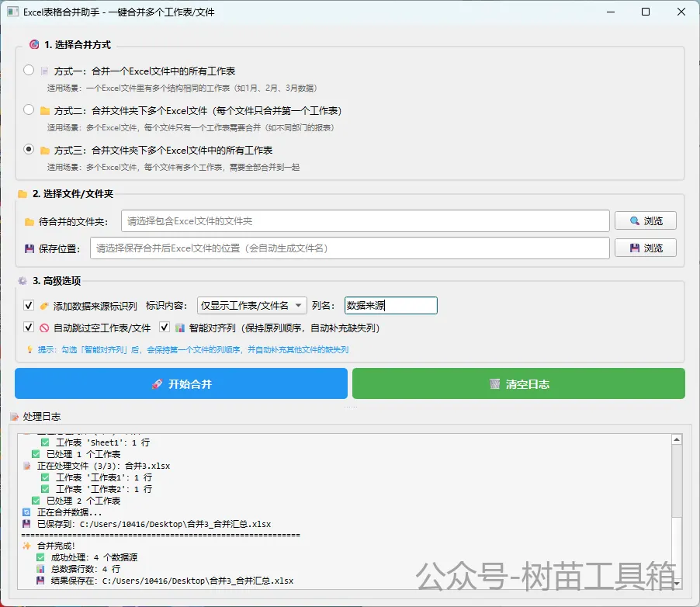
Task: Click log line 已保存到 合并3_合并汇总.xlsx
Action: 154,524
